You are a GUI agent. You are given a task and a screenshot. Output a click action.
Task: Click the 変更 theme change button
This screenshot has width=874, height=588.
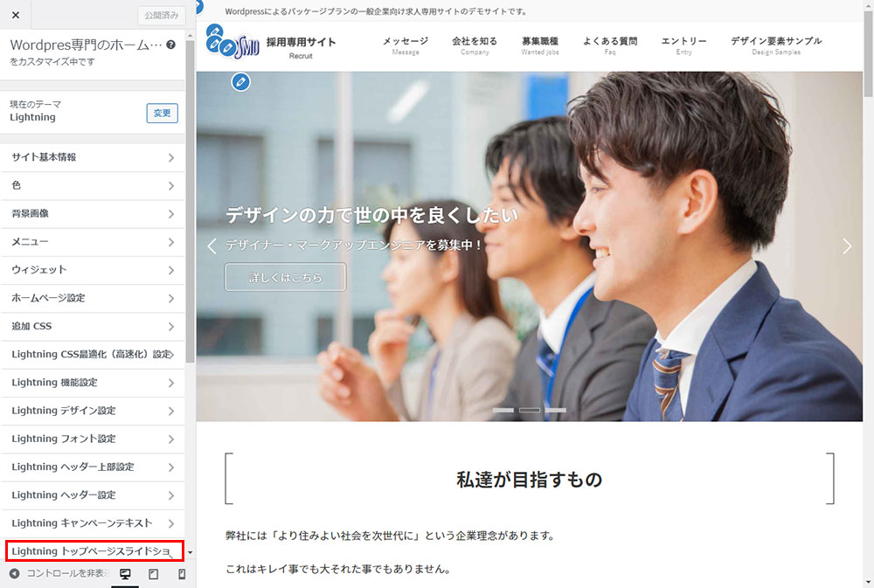click(162, 114)
